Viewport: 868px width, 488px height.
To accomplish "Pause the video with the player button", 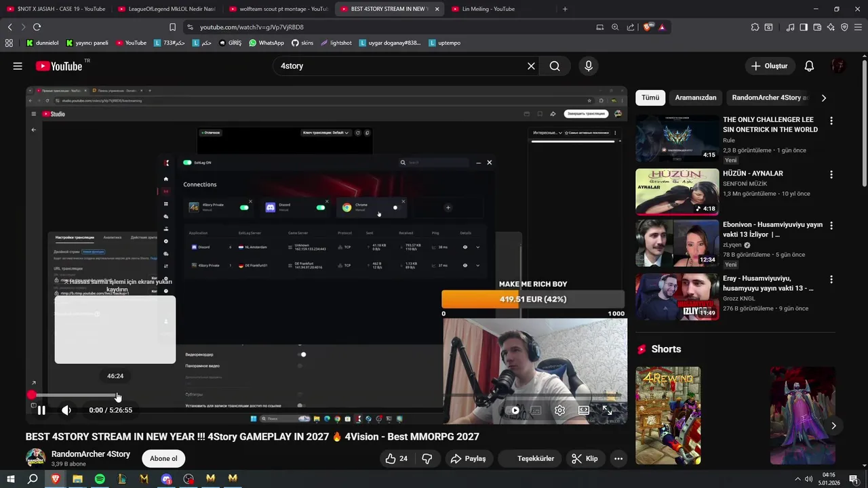I will (x=41, y=410).
